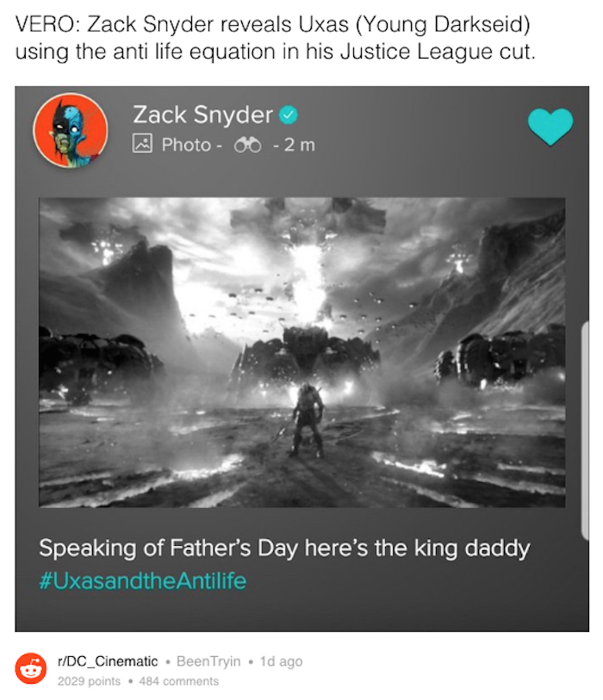Visit the BeenTryin user profile
Screen dimensions: 603x700
[208, 661]
